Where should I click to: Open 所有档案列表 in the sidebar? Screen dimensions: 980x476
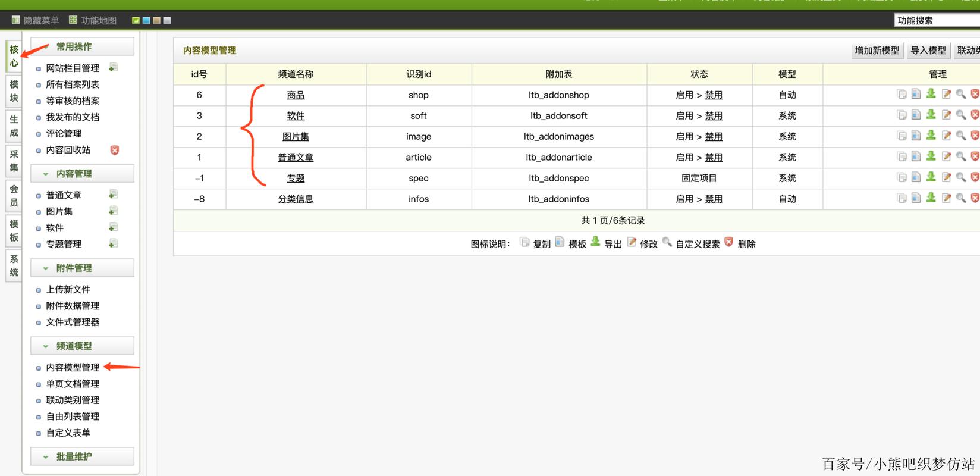click(x=73, y=84)
